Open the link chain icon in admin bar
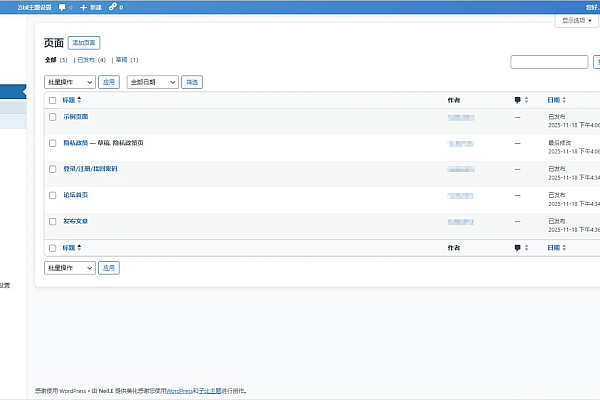Image resolution: width=600 pixels, height=400 pixels. (x=112, y=7)
